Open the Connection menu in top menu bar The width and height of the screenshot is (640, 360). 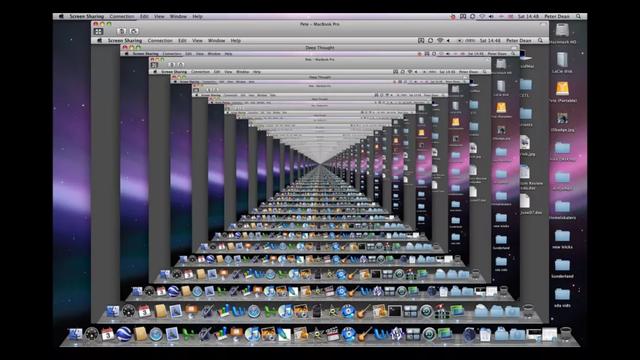coord(122,17)
